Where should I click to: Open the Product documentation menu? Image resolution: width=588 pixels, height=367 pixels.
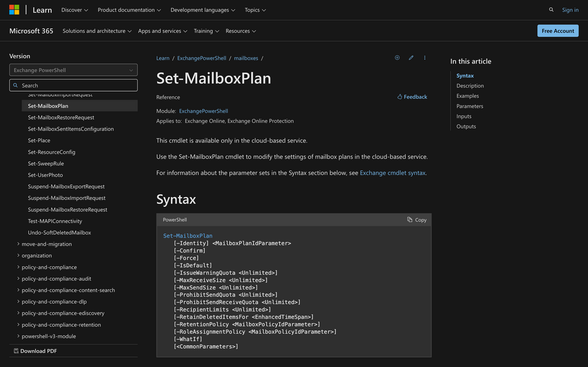(x=129, y=10)
